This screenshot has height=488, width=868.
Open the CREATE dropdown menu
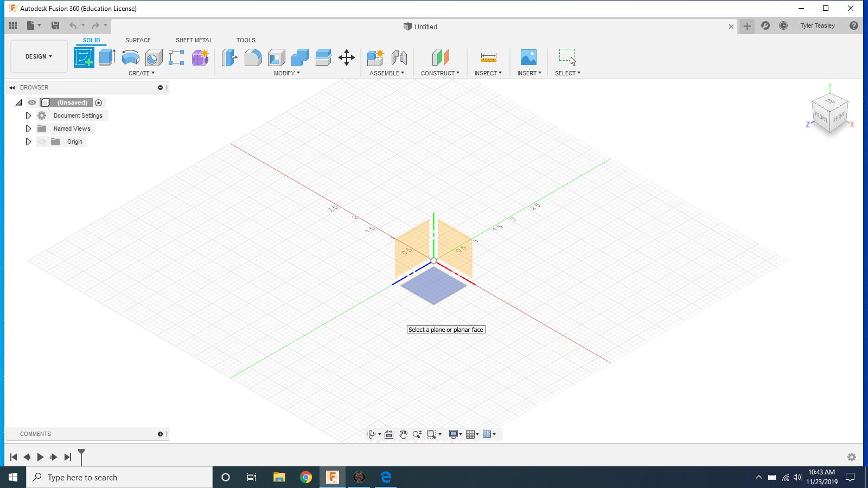[x=142, y=73]
